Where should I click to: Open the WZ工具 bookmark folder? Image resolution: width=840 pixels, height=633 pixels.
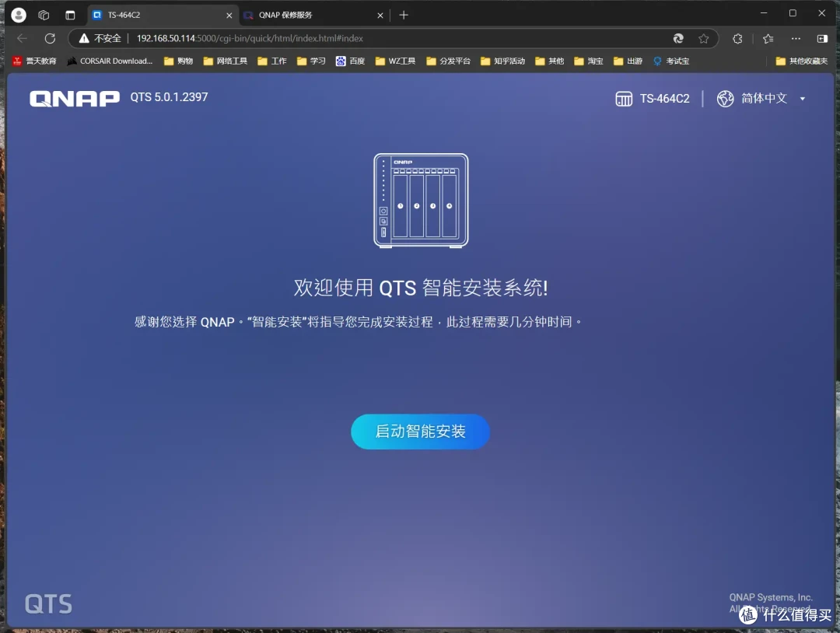[395, 61]
